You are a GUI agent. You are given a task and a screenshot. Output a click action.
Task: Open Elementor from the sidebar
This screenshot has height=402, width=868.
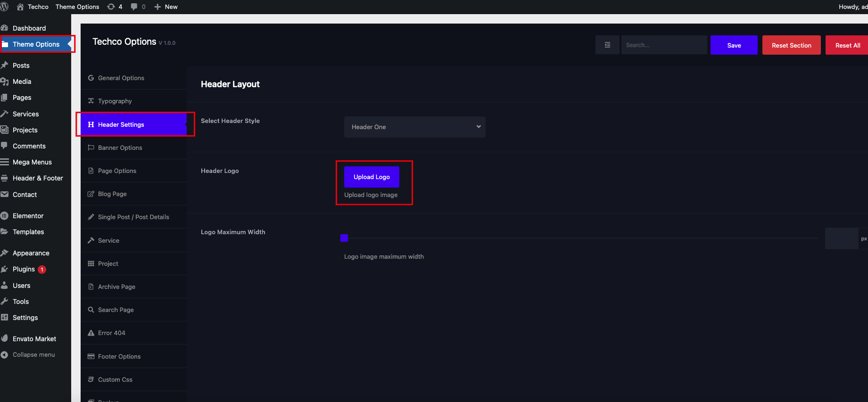[28, 216]
